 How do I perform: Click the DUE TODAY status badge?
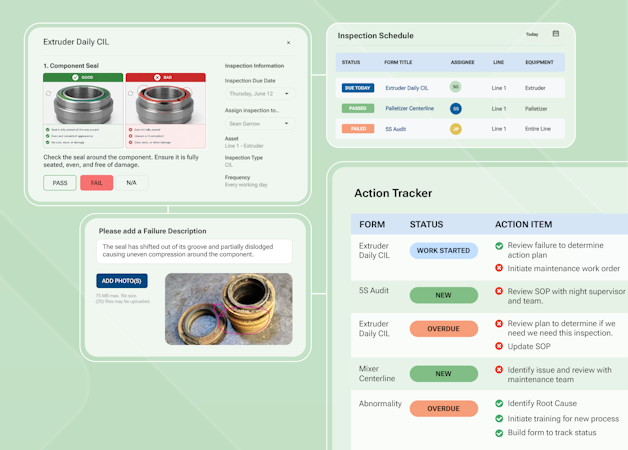point(358,88)
